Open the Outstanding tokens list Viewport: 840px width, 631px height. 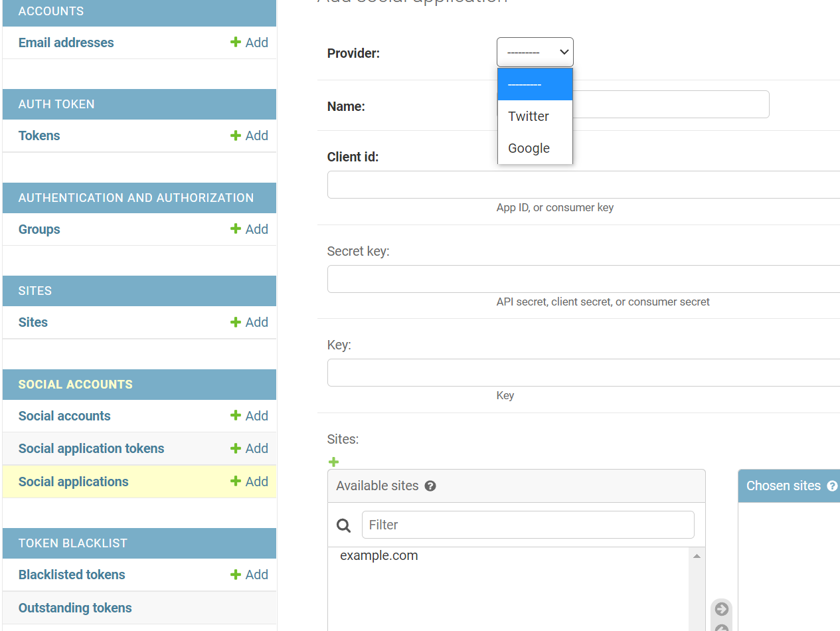pos(75,608)
